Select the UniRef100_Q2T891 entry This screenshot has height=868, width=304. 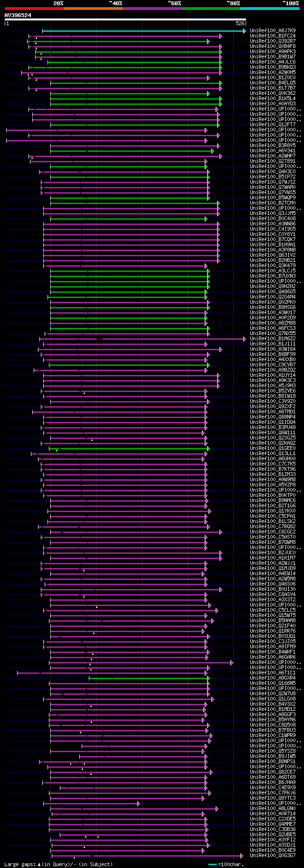[x=273, y=161]
